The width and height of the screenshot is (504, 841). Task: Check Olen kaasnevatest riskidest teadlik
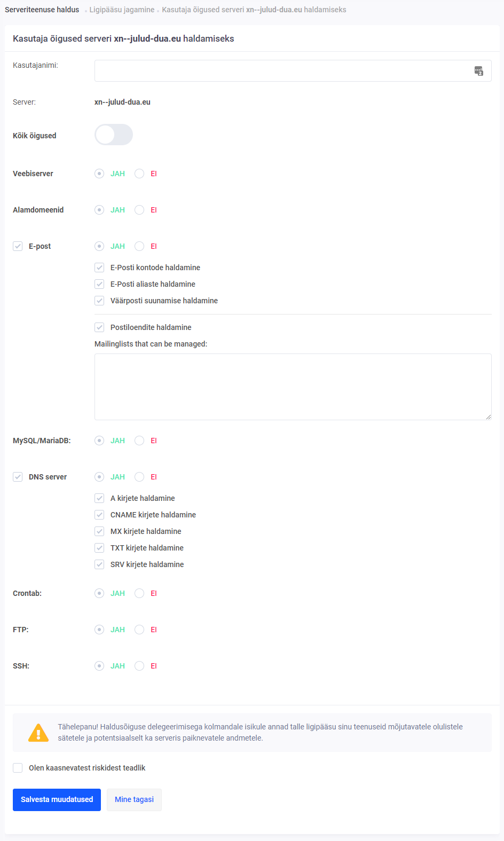(x=18, y=768)
